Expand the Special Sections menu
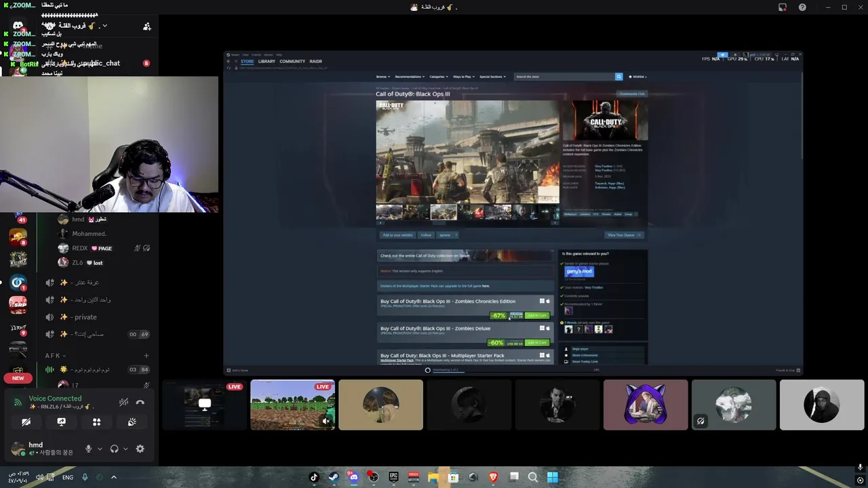Image resolution: width=868 pixels, height=488 pixels. click(493, 77)
